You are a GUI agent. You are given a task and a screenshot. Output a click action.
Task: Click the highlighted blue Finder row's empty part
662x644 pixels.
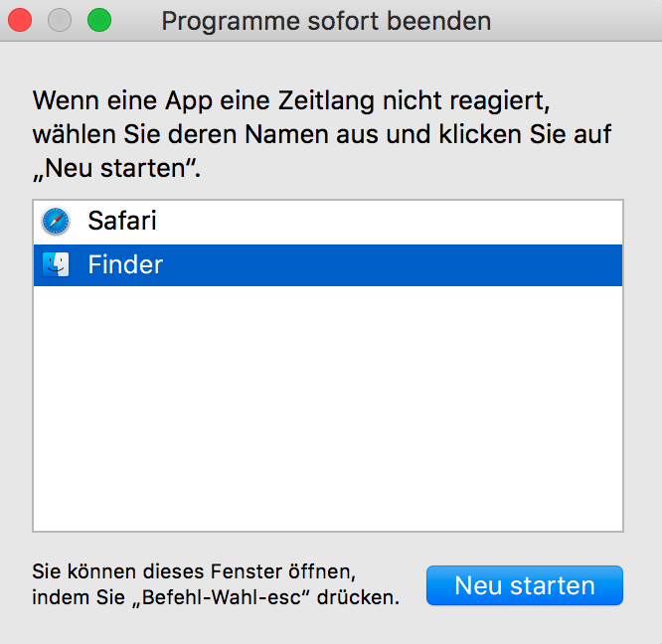(398, 265)
